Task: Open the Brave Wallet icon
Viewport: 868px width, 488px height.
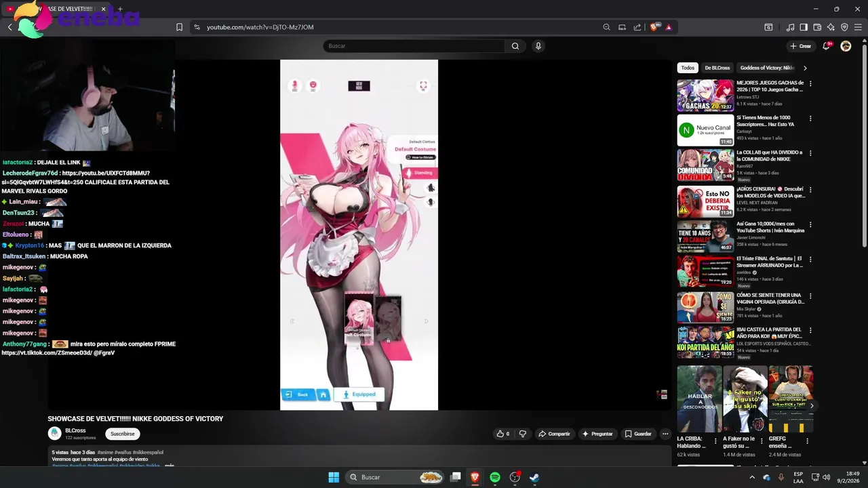Action: coord(817,27)
